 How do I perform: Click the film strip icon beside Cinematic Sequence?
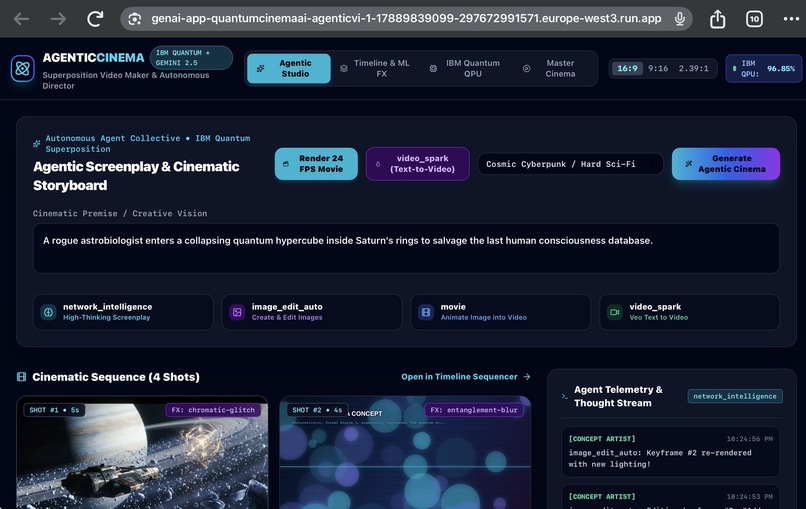[21, 377]
